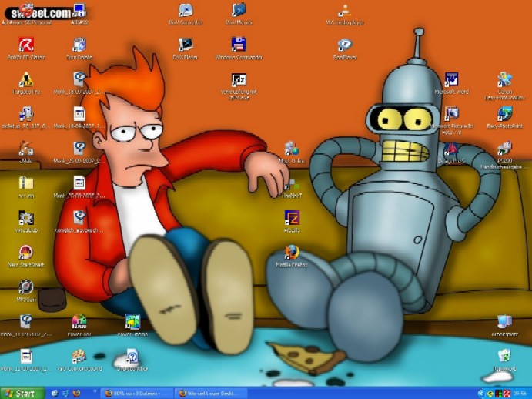The height and width of the screenshot is (399, 532).
Task: Click the system clock showing 09:56
Action: coord(520,394)
